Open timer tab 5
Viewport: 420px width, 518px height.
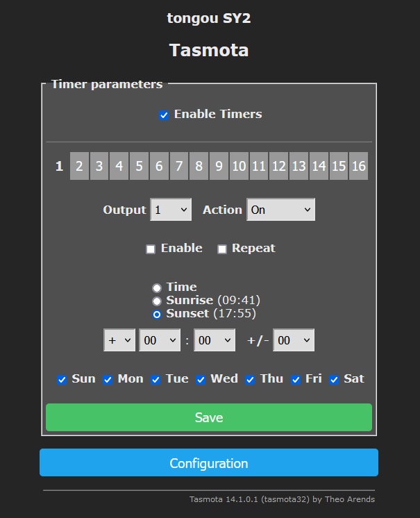pyautogui.click(x=139, y=166)
